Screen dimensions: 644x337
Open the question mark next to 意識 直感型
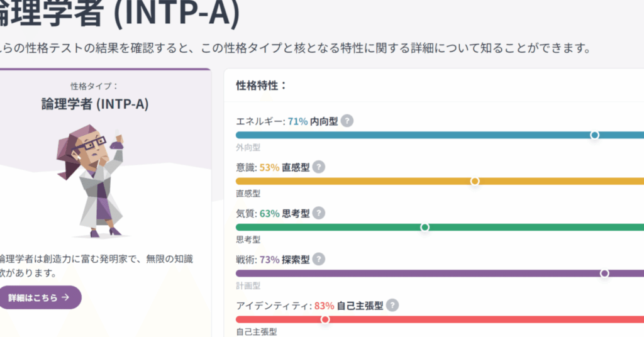319,167
